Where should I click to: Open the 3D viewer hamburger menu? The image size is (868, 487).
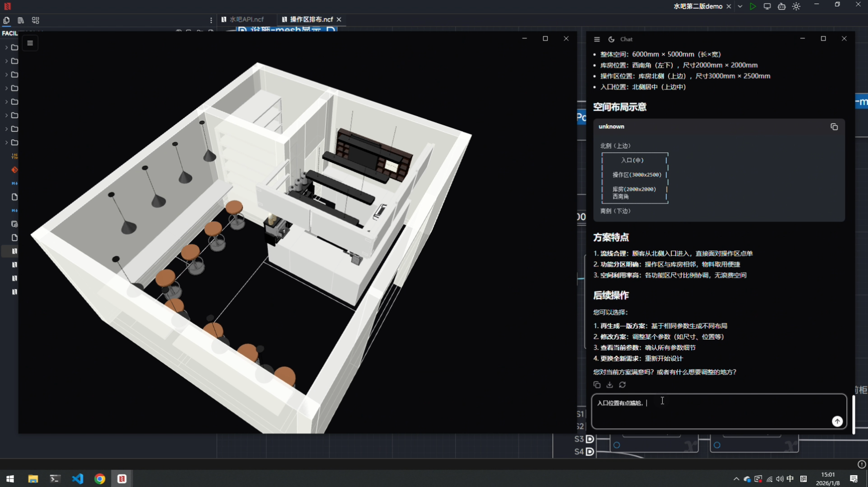[x=30, y=43]
